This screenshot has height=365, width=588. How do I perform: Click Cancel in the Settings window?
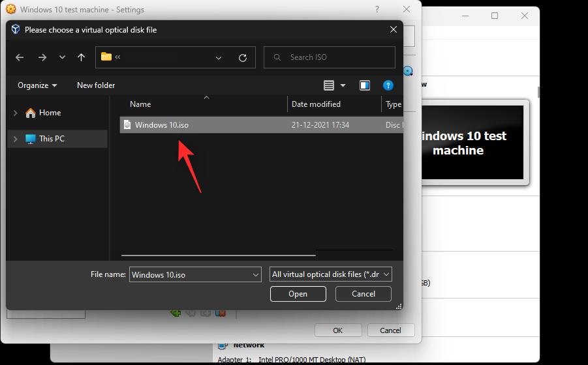[391, 330]
